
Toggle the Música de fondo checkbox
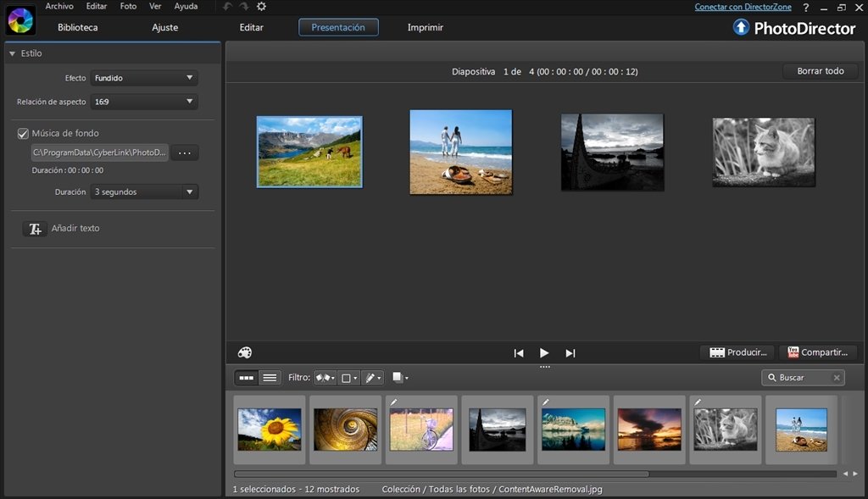pyautogui.click(x=23, y=133)
